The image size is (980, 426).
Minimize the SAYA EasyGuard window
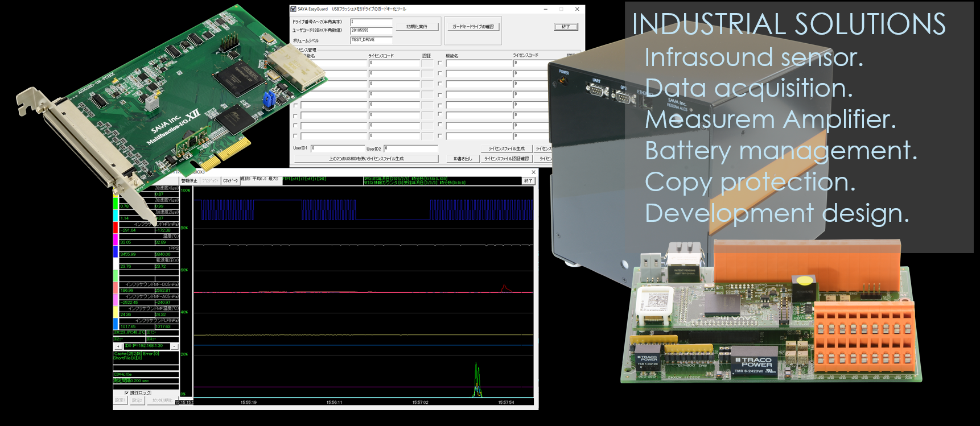545,9
